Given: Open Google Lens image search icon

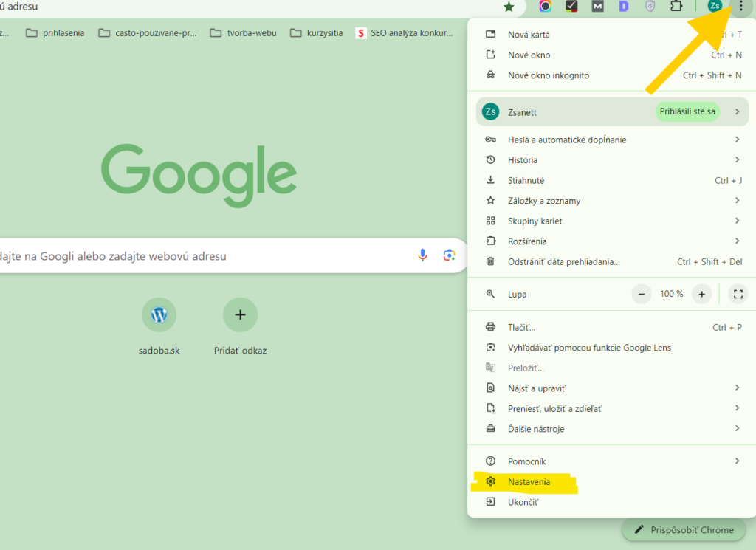Looking at the screenshot, I should [x=449, y=255].
